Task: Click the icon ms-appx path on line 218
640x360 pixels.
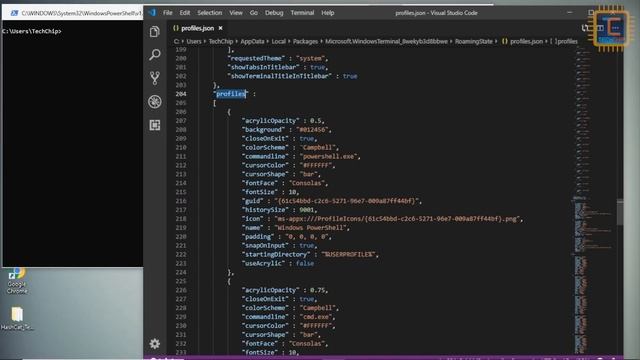Action: (398, 219)
